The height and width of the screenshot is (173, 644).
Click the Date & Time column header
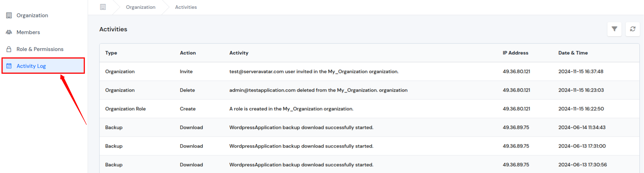573,53
